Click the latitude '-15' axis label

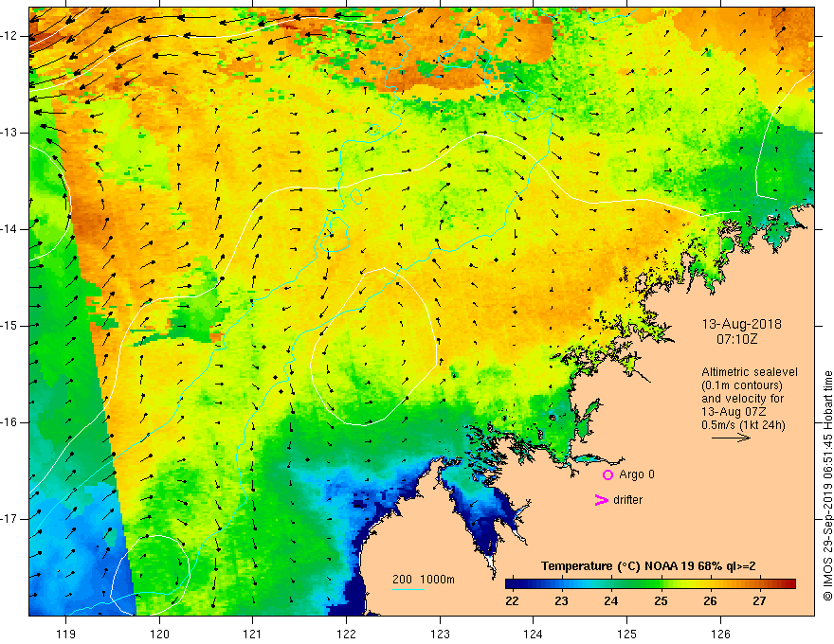[9, 325]
